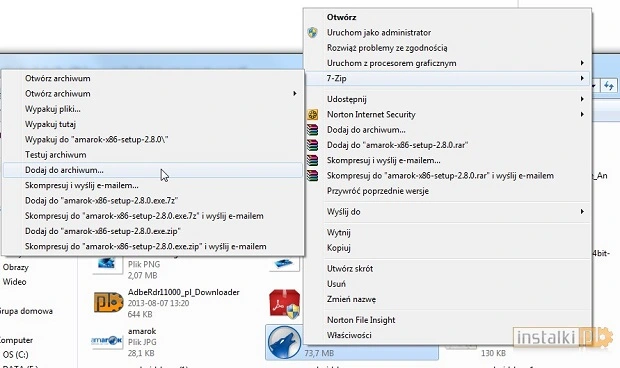The height and width of the screenshot is (368, 620).
Task: Click submenu arrow on second Otwórz archiwum
Action: 295,93
